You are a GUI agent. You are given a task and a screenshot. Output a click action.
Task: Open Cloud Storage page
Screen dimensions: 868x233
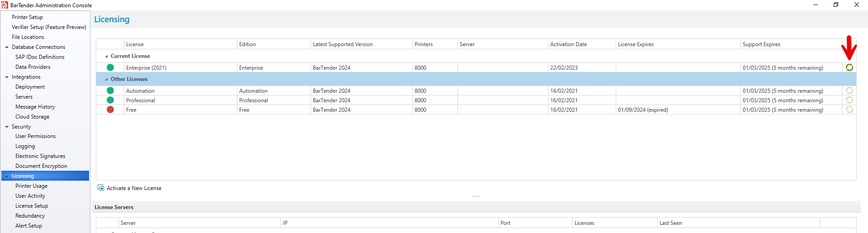[x=33, y=117]
